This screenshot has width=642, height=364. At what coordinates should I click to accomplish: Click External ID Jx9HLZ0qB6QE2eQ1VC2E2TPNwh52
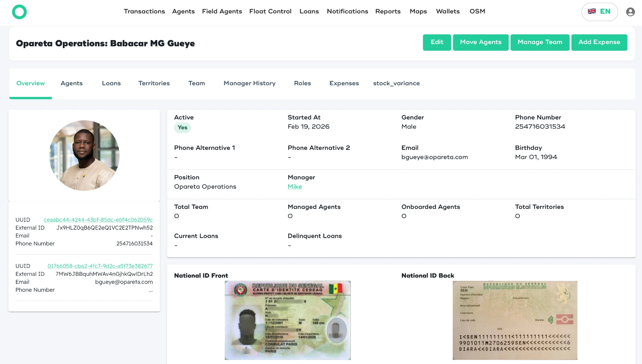tap(105, 228)
